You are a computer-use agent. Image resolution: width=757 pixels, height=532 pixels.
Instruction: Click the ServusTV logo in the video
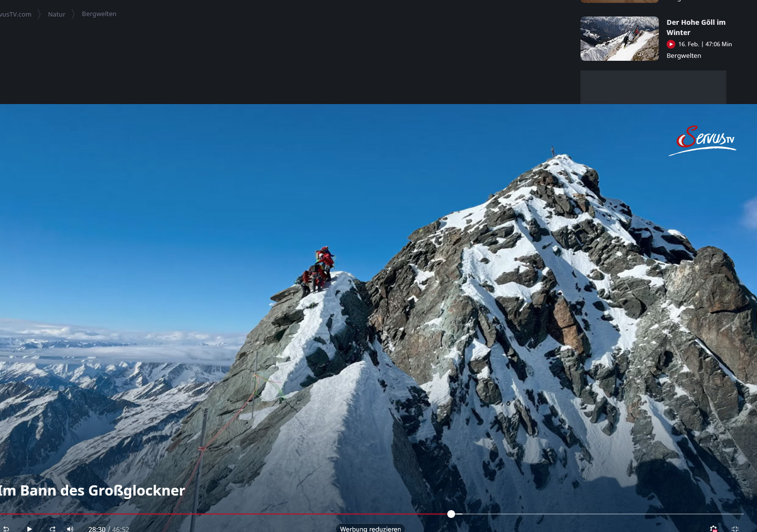pyautogui.click(x=703, y=141)
